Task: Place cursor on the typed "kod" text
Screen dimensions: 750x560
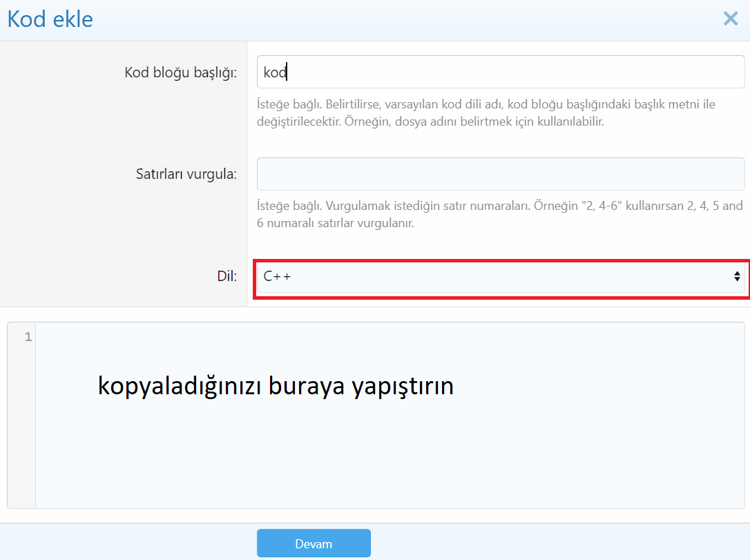Action: tap(274, 73)
